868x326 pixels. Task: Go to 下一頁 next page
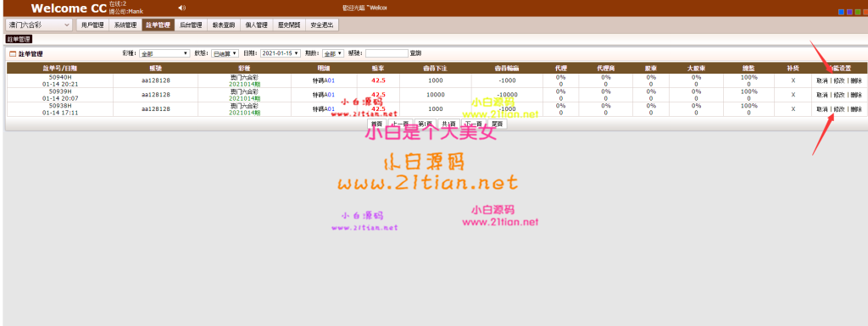(473, 124)
